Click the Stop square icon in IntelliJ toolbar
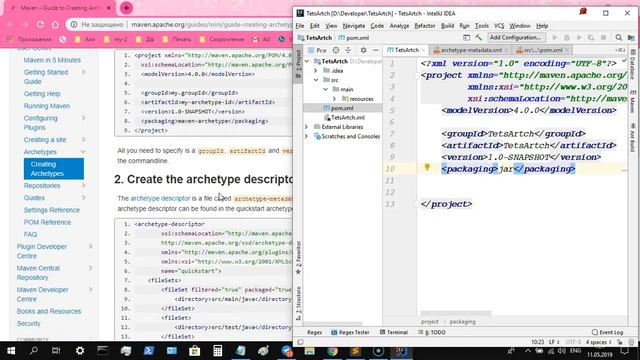Image resolution: width=640 pixels, height=360 pixels. (603, 38)
